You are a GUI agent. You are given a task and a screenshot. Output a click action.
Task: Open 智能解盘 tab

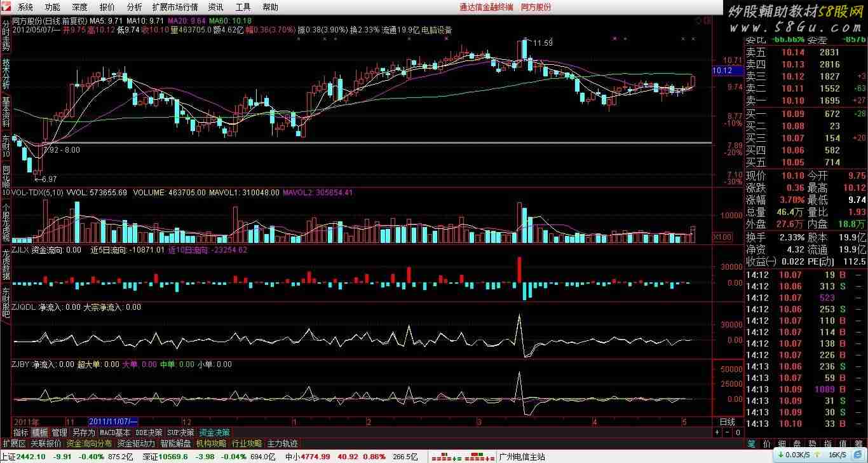176,443
